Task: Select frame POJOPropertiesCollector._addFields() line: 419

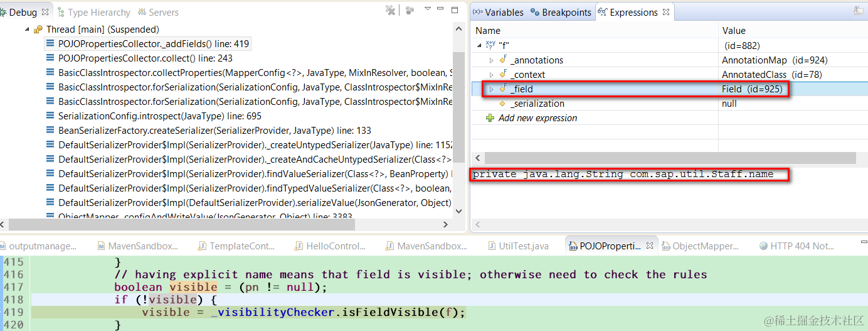Action: click(154, 44)
